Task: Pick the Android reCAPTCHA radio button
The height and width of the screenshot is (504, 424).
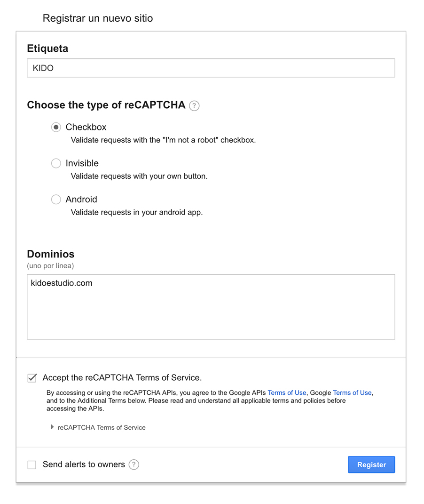Action: click(x=56, y=200)
